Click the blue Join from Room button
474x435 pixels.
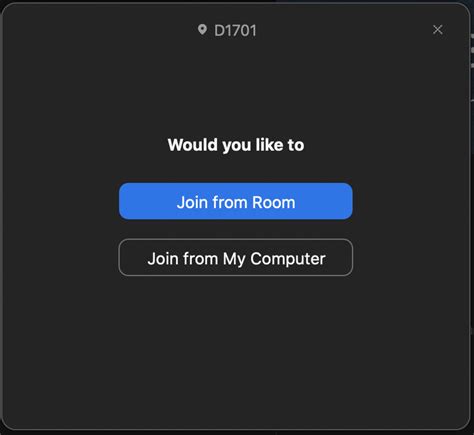point(236,201)
